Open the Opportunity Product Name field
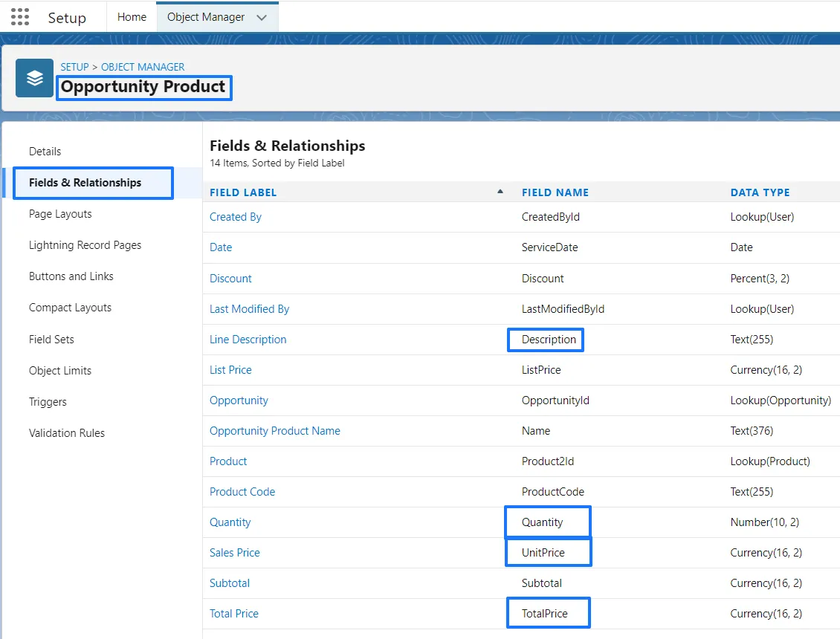This screenshot has height=639, width=840. click(275, 431)
